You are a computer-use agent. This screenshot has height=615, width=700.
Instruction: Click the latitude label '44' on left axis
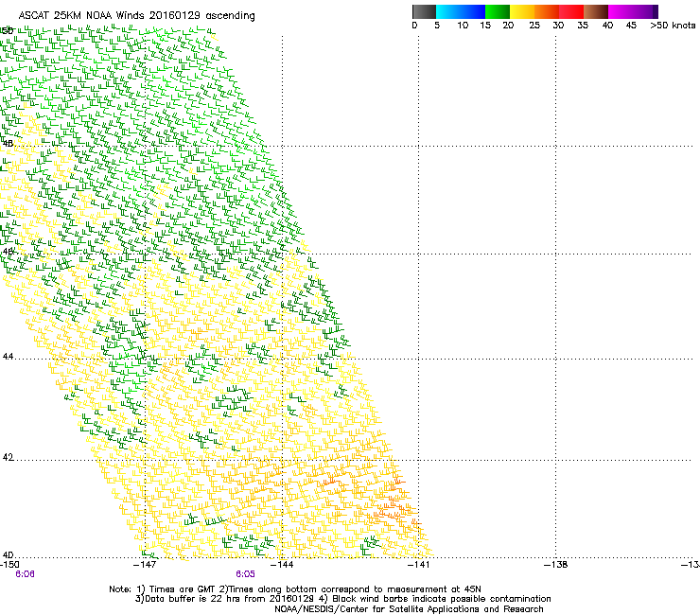(8, 357)
